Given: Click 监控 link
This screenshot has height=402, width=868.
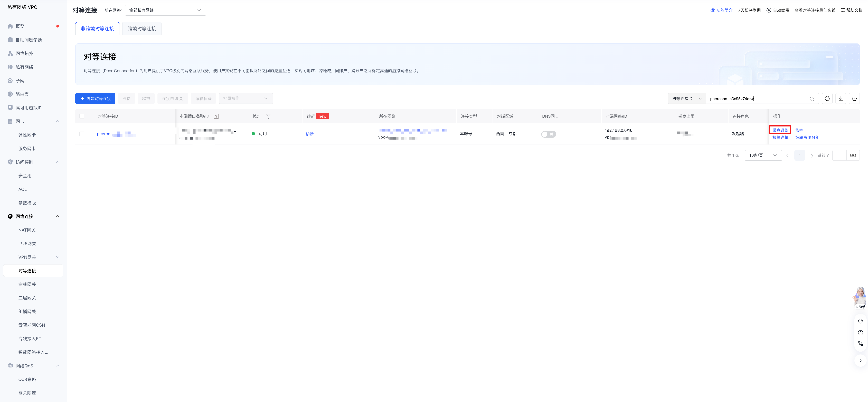Looking at the screenshot, I should click(x=799, y=130).
